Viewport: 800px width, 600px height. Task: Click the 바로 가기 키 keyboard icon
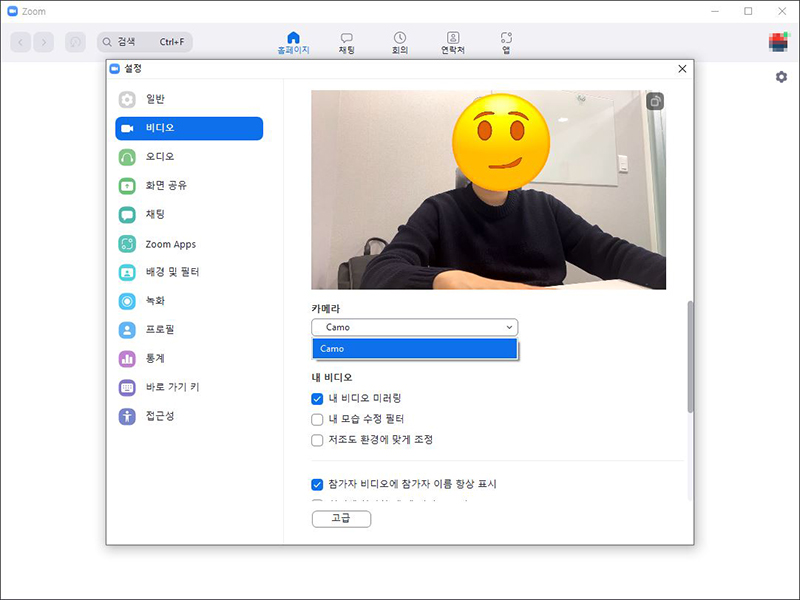[127, 388]
